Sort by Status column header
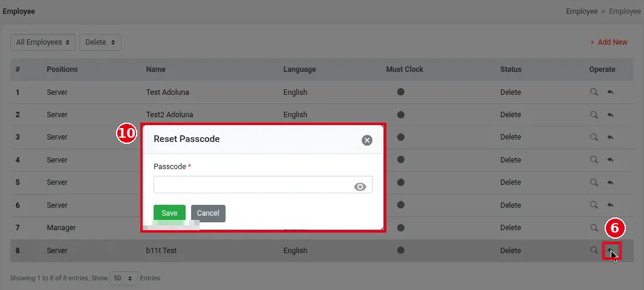The height and width of the screenshot is (290, 644). [x=510, y=69]
